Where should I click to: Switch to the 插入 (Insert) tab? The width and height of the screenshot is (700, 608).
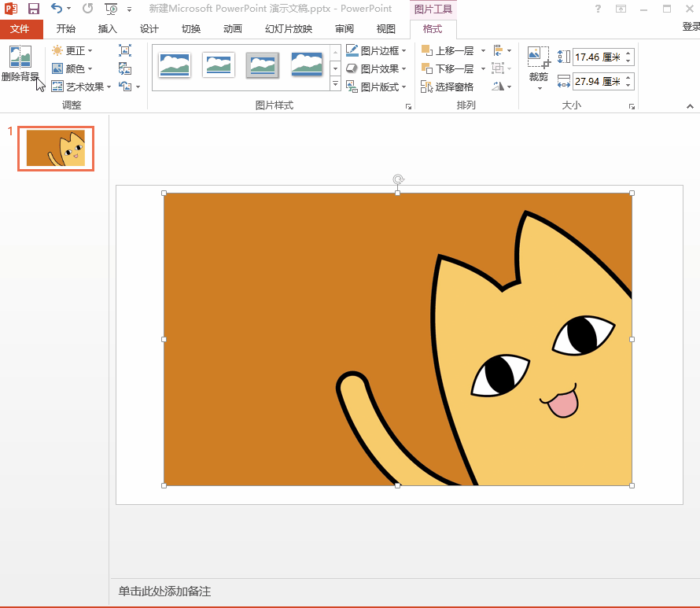[x=107, y=29]
